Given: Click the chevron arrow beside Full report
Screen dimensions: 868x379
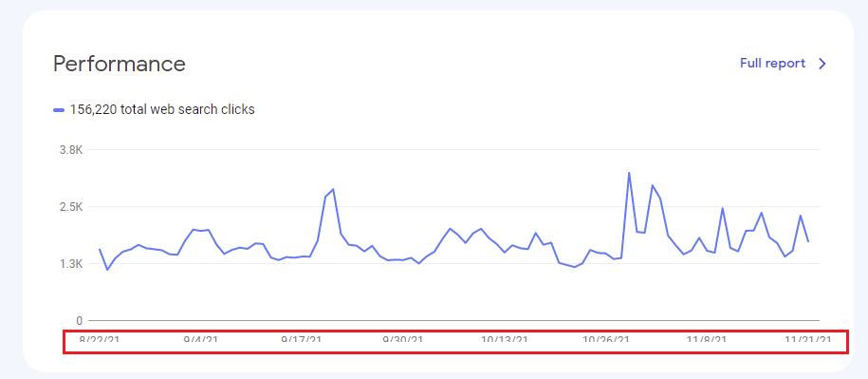Looking at the screenshot, I should point(822,64).
